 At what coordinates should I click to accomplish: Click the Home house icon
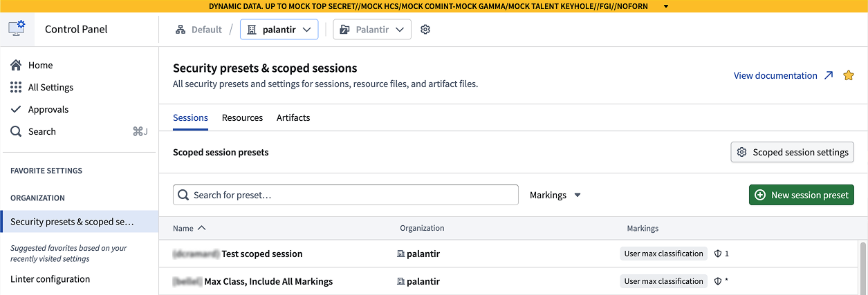pos(16,65)
